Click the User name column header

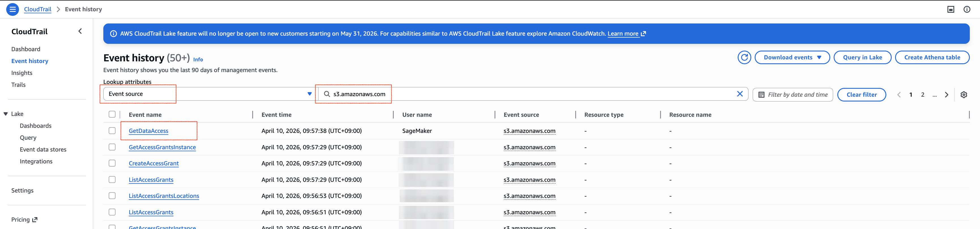pyautogui.click(x=417, y=115)
